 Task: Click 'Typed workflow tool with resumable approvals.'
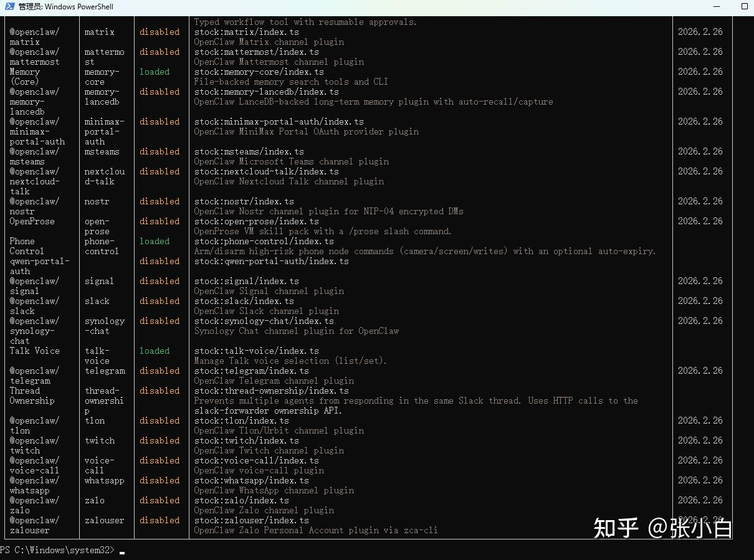(x=305, y=22)
